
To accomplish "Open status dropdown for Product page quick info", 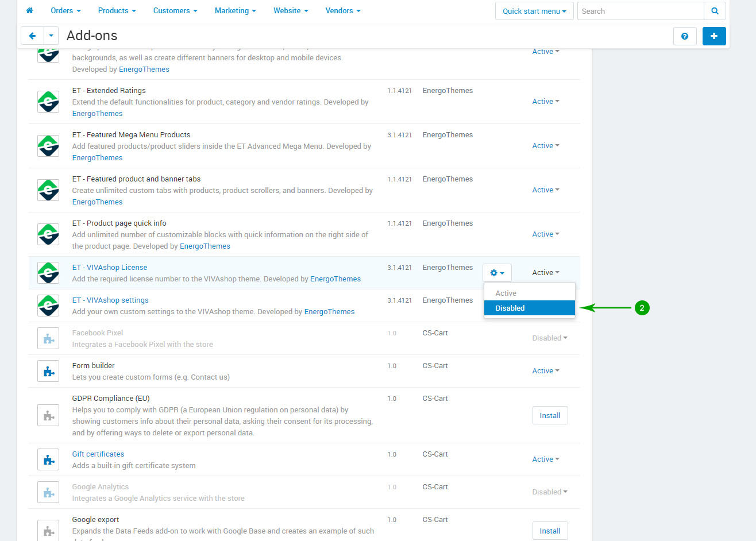I will (x=546, y=234).
